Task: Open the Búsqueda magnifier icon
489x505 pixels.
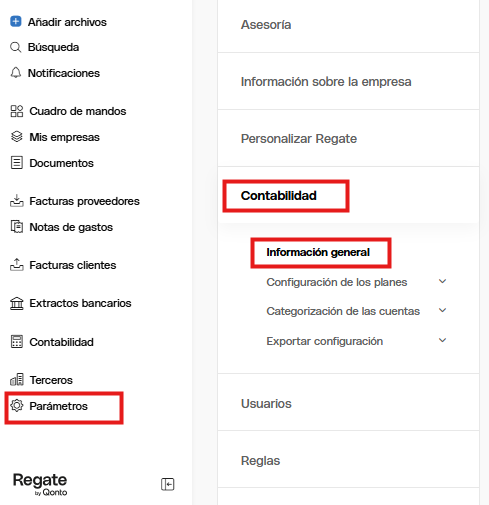Action: (16, 47)
